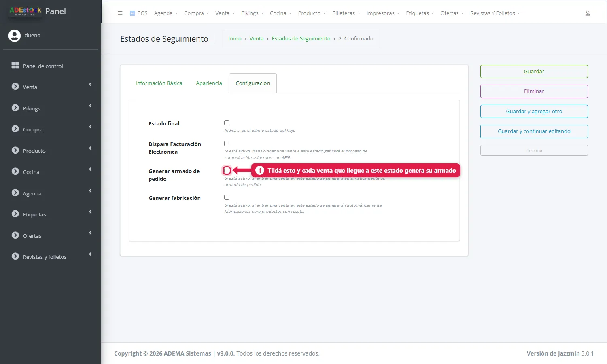Expand the Venta sidebar chevron

90,85
